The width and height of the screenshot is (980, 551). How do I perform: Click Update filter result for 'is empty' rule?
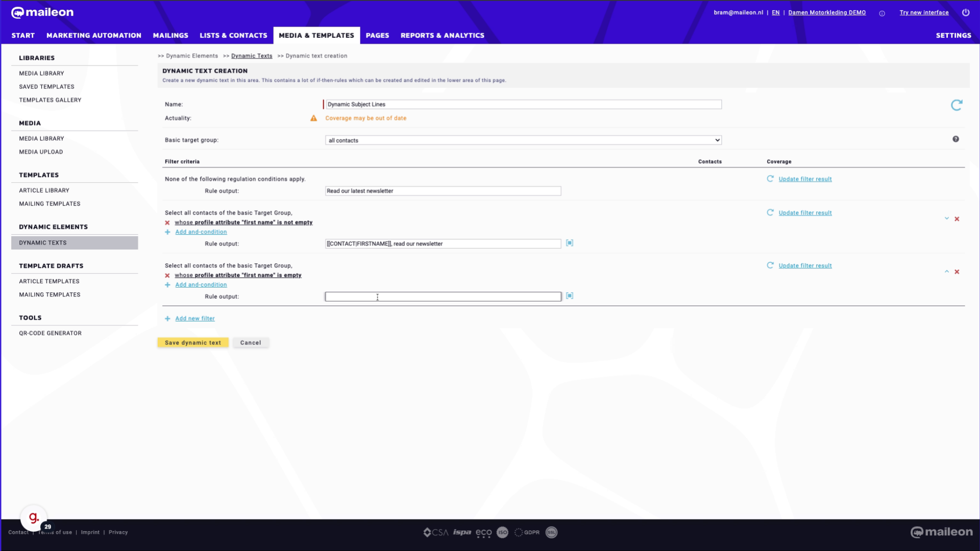tap(805, 266)
